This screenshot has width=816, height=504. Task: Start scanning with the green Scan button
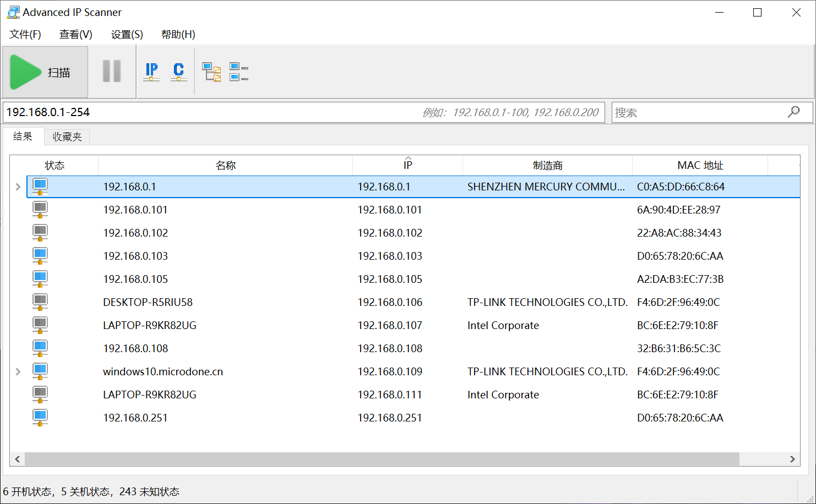pos(45,72)
